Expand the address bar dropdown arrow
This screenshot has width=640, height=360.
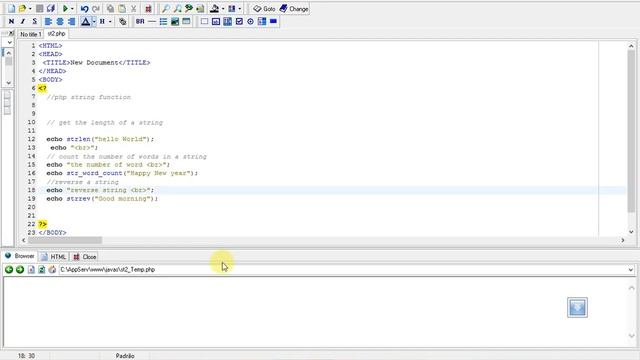coord(631,270)
